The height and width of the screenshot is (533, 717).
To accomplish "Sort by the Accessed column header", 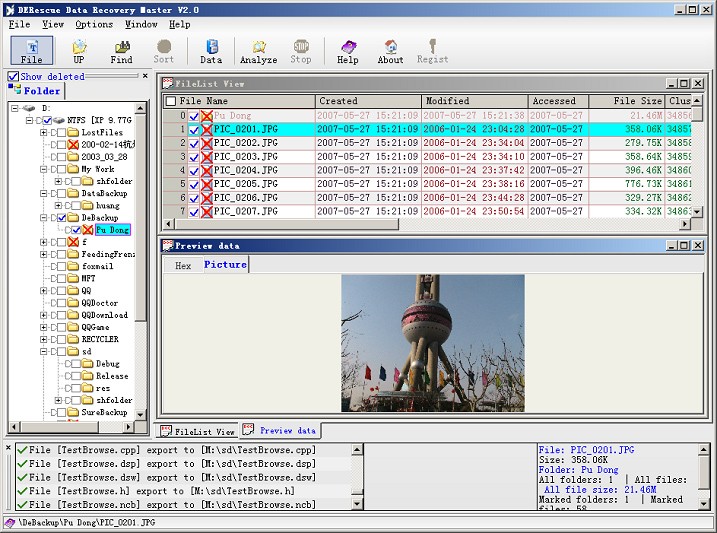I will pos(558,101).
